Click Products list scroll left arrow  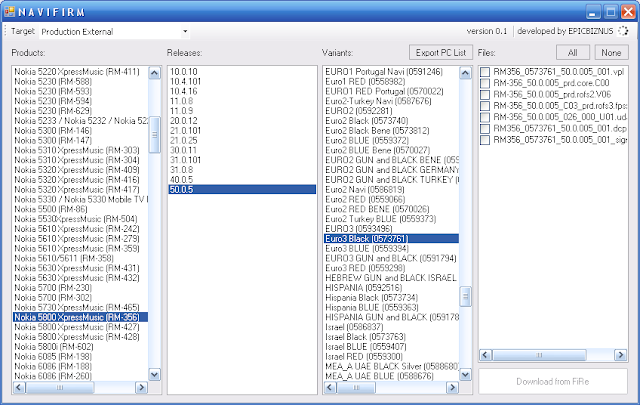pos(19,387)
